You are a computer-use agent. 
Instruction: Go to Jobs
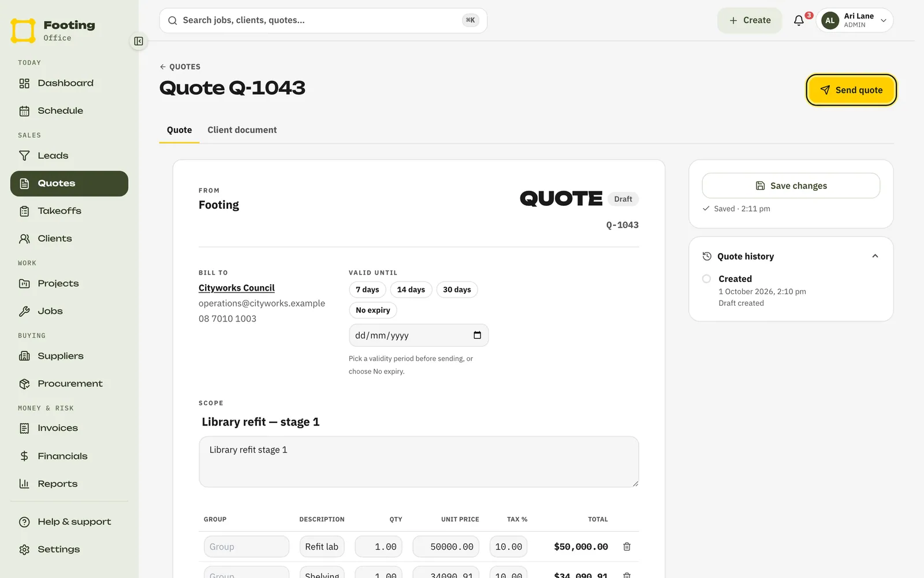tap(69, 312)
